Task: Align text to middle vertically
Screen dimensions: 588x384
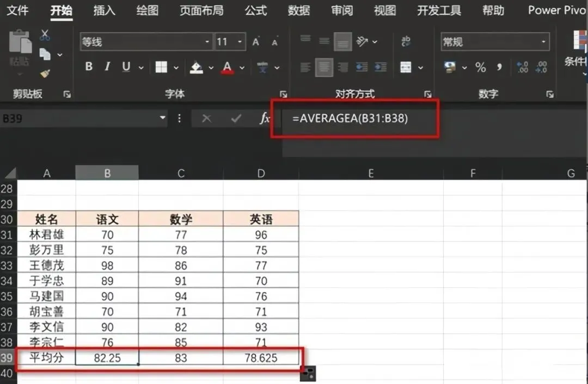Action: pos(324,41)
